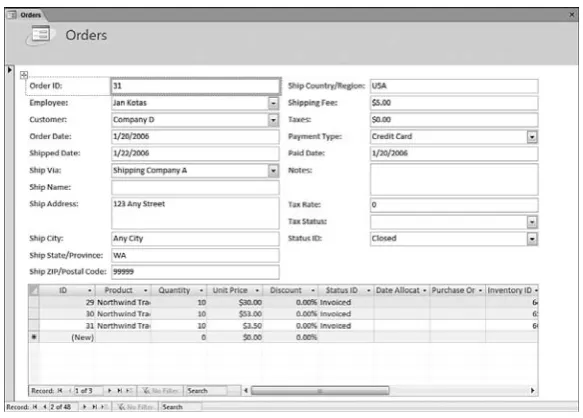Go to first record in subform navigation

59,391
